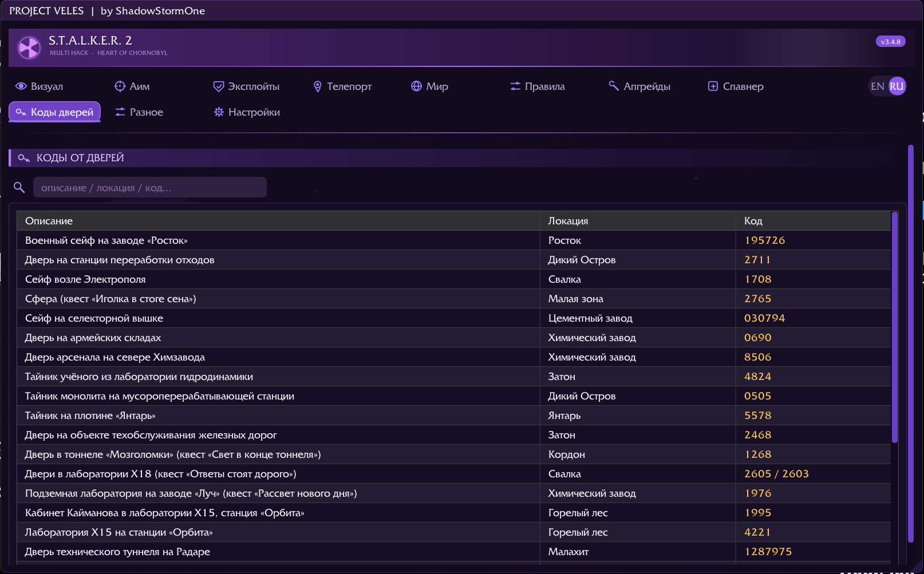The height and width of the screenshot is (574, 924).
Task: Select row Сейф на селекторной вышке
Action: [x=454, y=318]
